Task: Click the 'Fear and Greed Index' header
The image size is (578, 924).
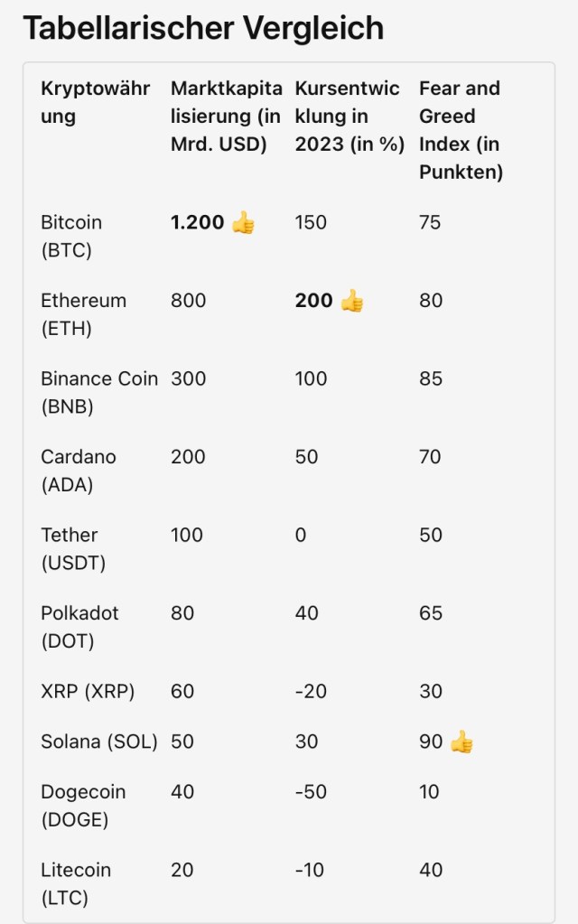Action: tap(461, 130)
